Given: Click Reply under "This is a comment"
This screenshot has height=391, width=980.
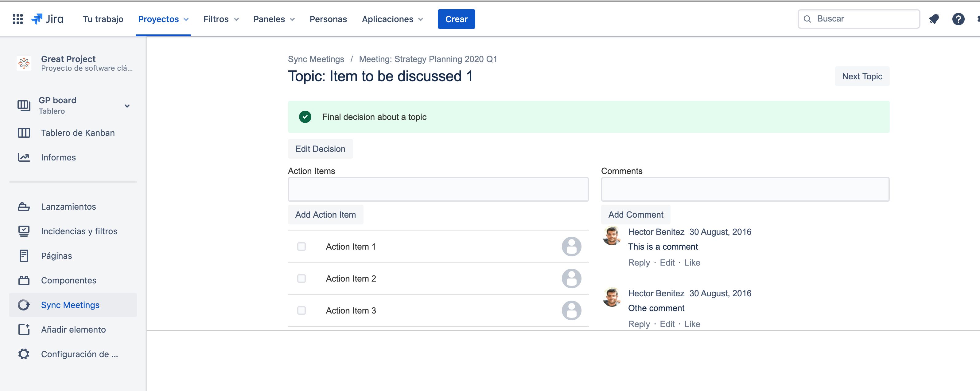Looking at the screenshot, I should point(639,263).
